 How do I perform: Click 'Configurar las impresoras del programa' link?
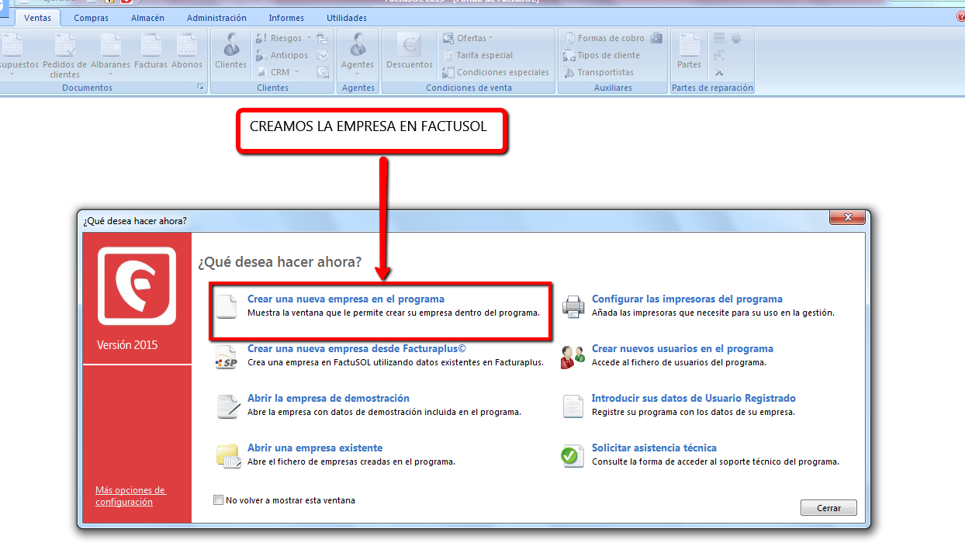click(687, 299)
